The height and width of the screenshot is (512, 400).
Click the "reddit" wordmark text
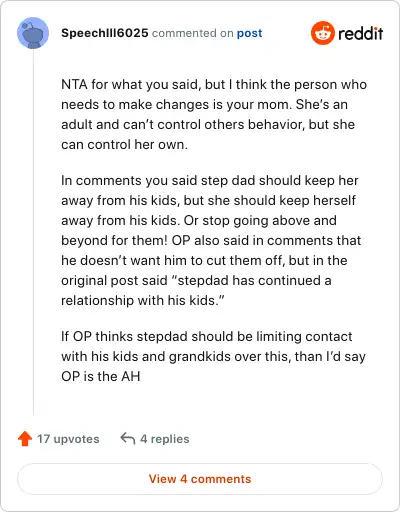(361, 33)
